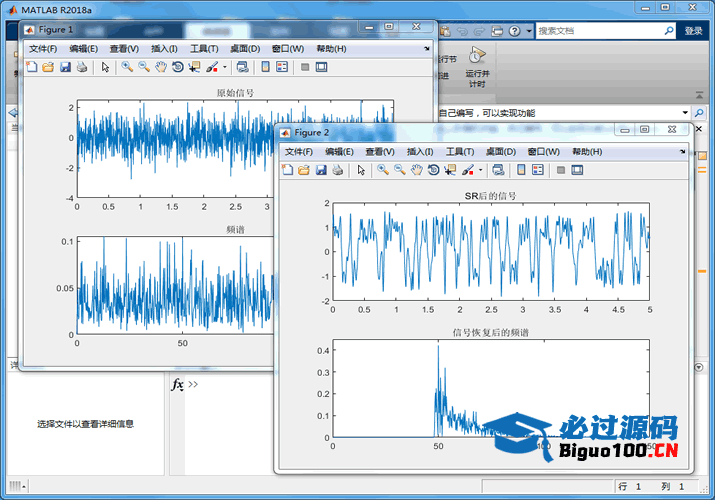This screenshot has width=715, height=500.
Task: Open 工具(T) menu in Figure 2
Action: 460,152
